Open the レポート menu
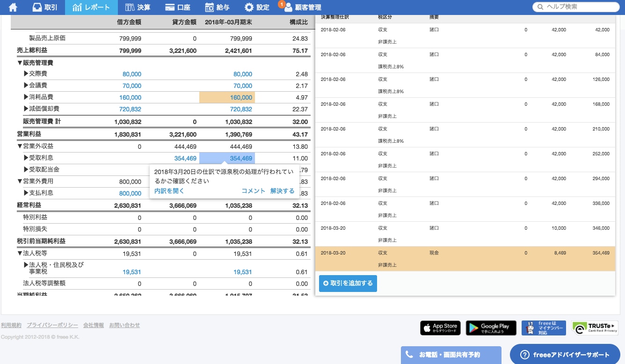 [91, 7]
